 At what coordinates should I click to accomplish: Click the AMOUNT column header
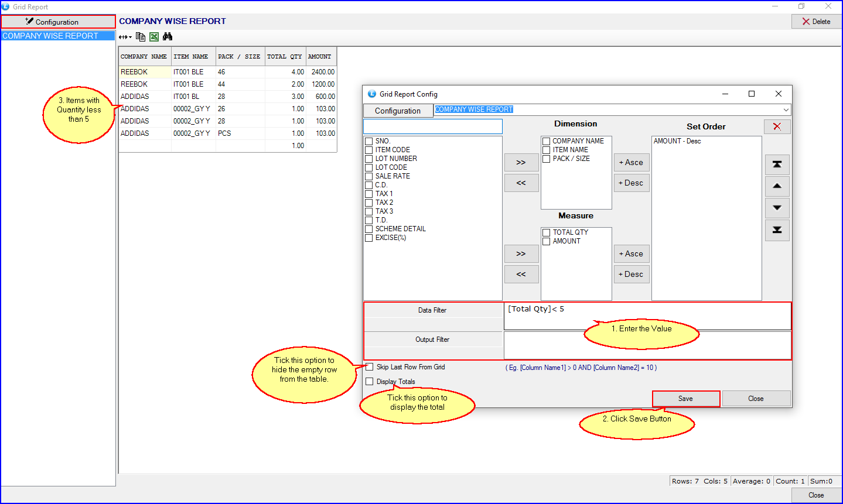coord(321,57)
